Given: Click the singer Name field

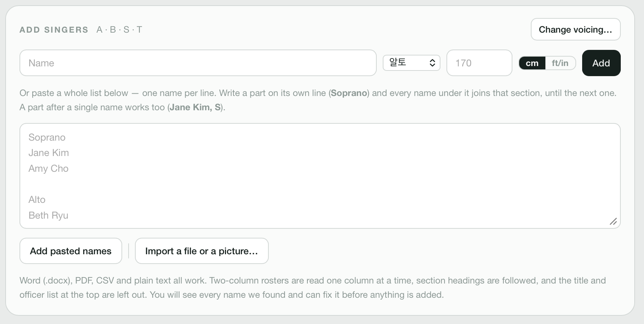Looking at the screenshot, I should pyautogui.click(x=198, y=63).
